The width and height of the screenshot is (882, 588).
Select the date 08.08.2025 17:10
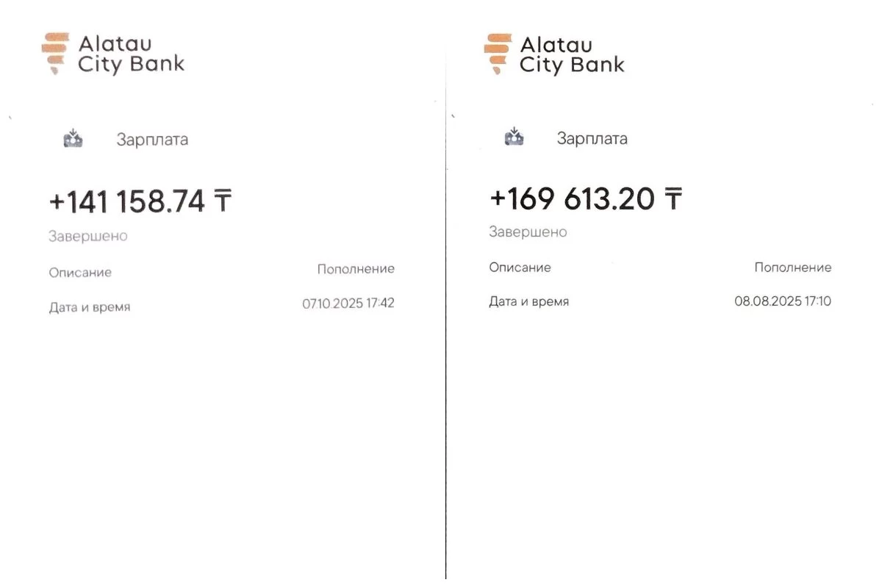tap(783, 301)
